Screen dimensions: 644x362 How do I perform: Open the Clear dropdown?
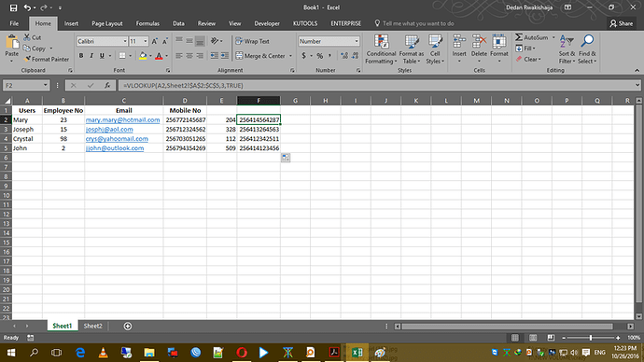528,59
